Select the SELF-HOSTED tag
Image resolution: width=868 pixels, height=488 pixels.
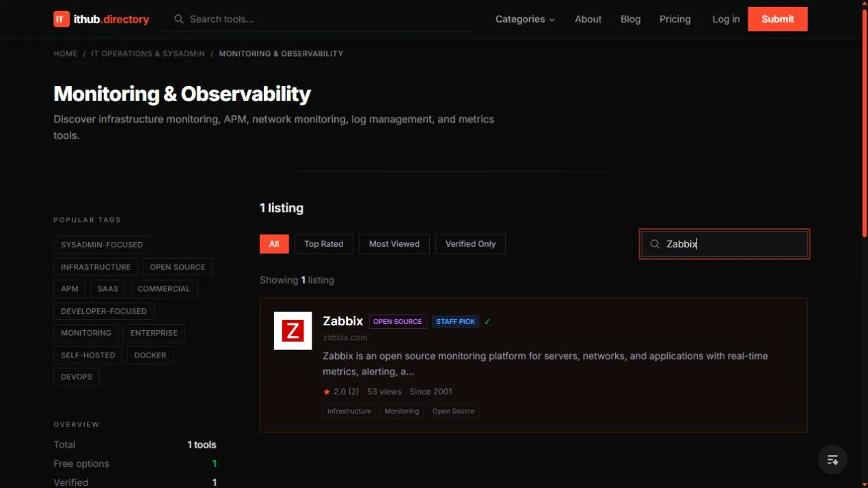click(x=88, y=355)
